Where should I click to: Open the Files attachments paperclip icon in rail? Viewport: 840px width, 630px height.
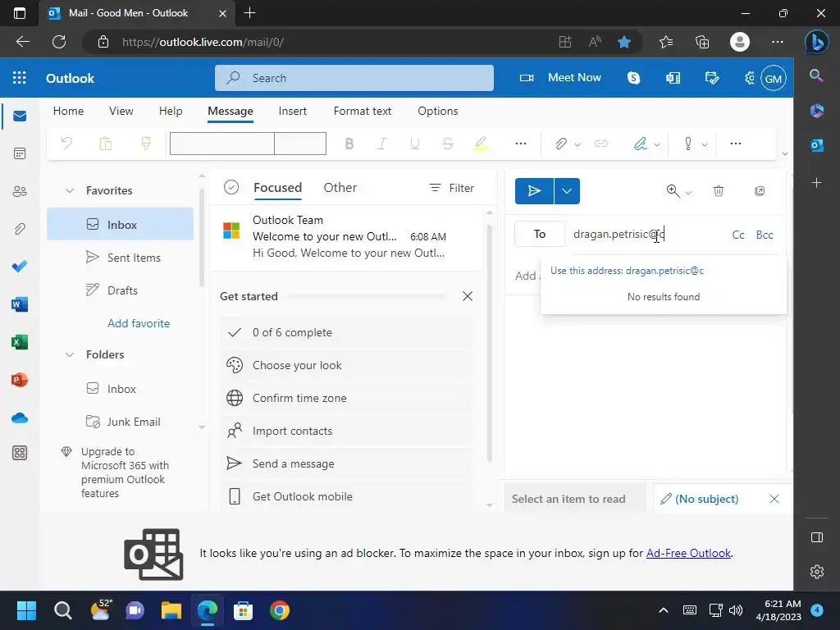[20, 230]
